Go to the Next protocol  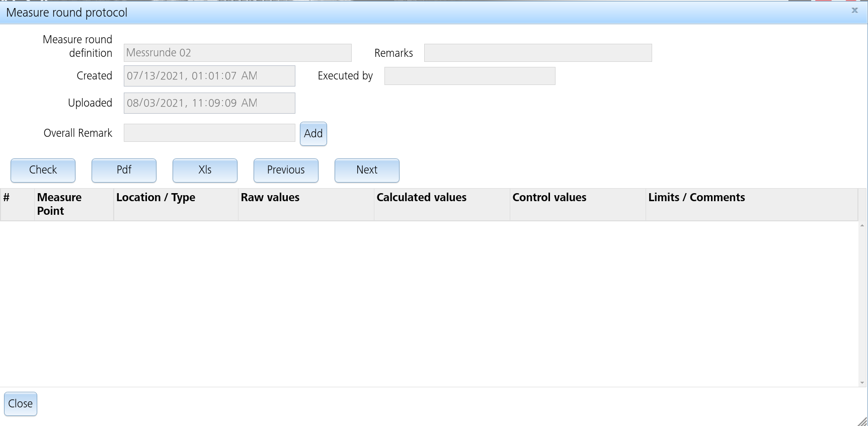click(x=367, y=171)
